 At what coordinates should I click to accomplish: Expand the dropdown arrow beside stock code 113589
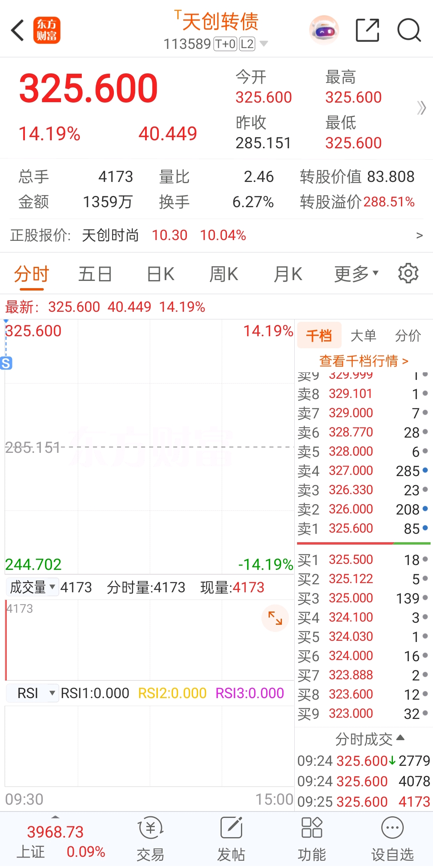264,43
